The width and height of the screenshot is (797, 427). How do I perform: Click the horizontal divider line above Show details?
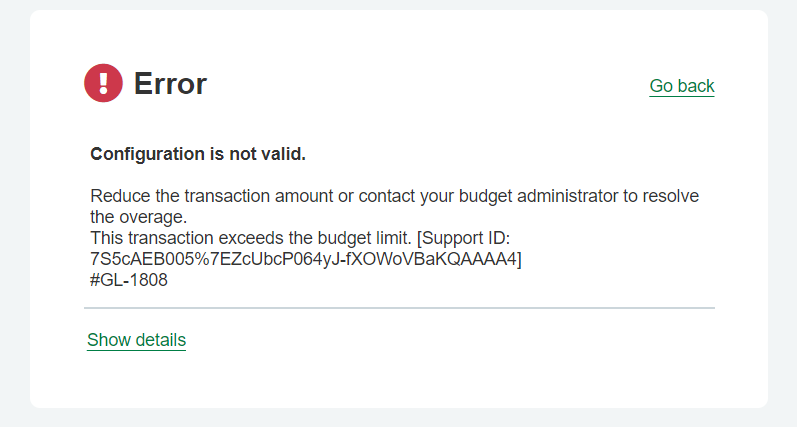[399, 308]
